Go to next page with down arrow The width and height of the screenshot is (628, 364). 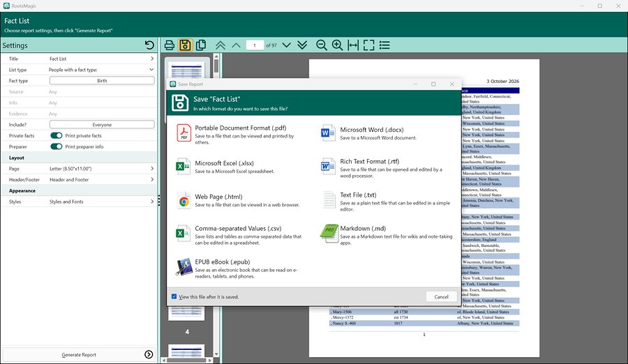click(x=286, y=45)
